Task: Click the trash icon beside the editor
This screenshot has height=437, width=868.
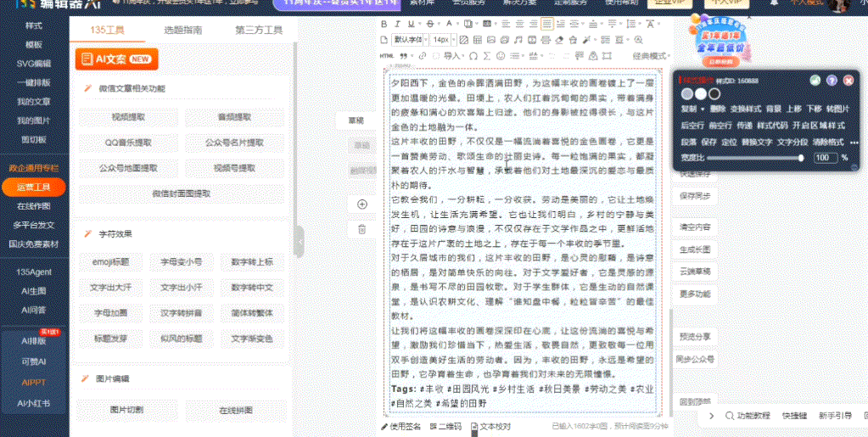Action: [x=362, y=228]
